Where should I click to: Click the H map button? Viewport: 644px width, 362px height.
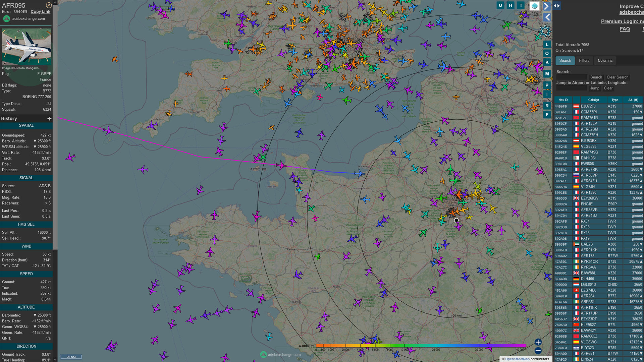[511, 5]
